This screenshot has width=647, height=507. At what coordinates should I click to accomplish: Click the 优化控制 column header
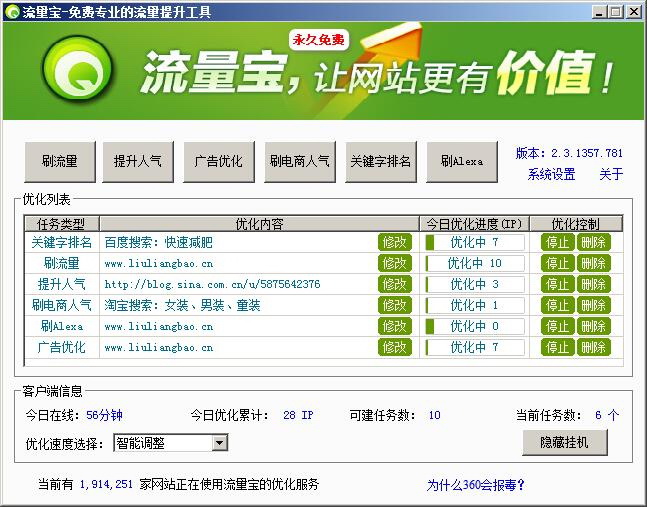tap(576, 224)
